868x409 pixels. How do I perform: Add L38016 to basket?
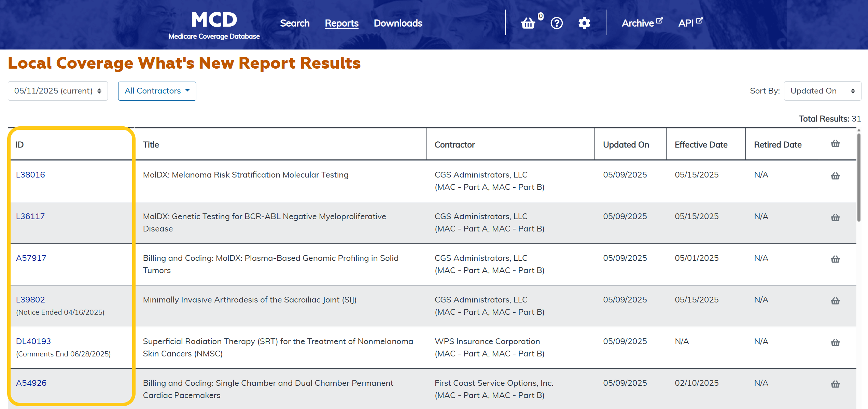pos(835,176)
